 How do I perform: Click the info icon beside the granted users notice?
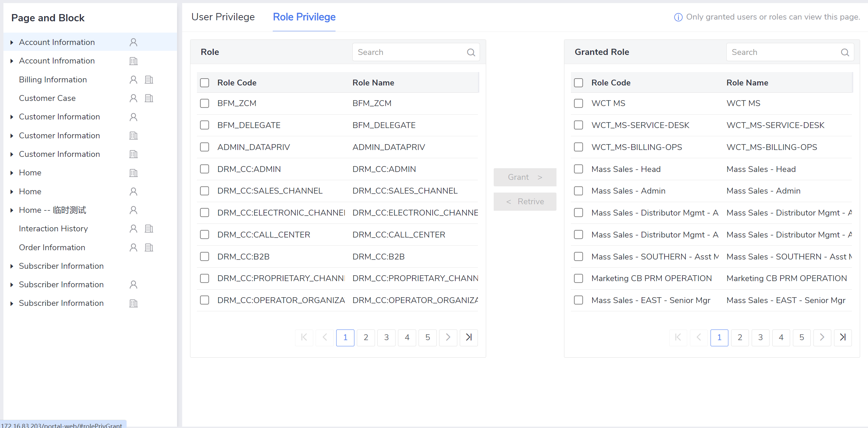(x=678, y=17)
